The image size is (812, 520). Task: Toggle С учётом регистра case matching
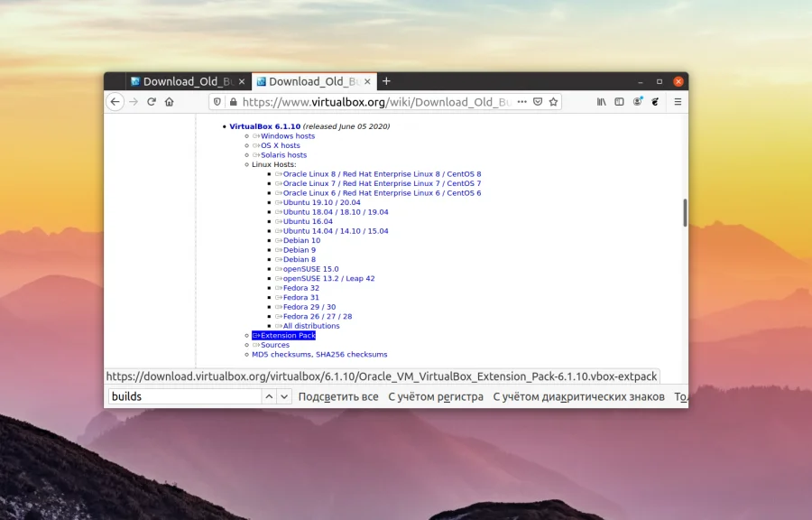(437, 396)
